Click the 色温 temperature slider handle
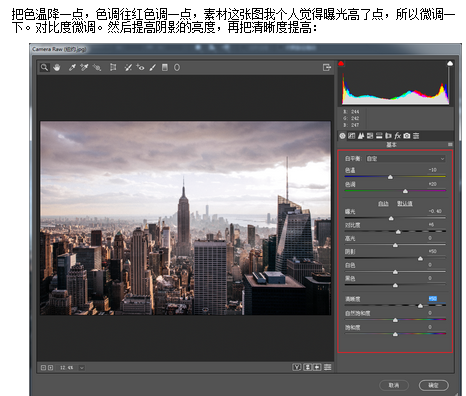This screenshot has height=396, width=466. coord(390,177)
